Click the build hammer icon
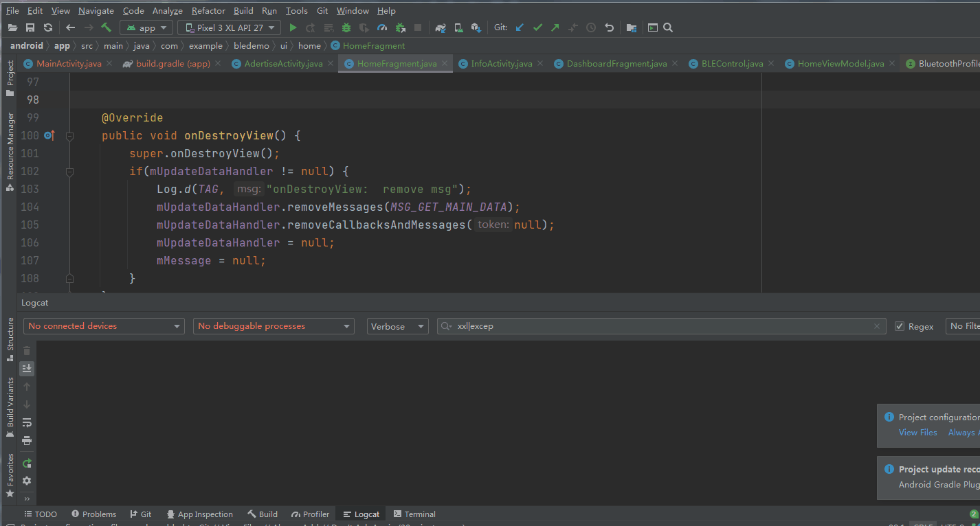Screen dimensions: 980x526 click(x=106, y=27)
